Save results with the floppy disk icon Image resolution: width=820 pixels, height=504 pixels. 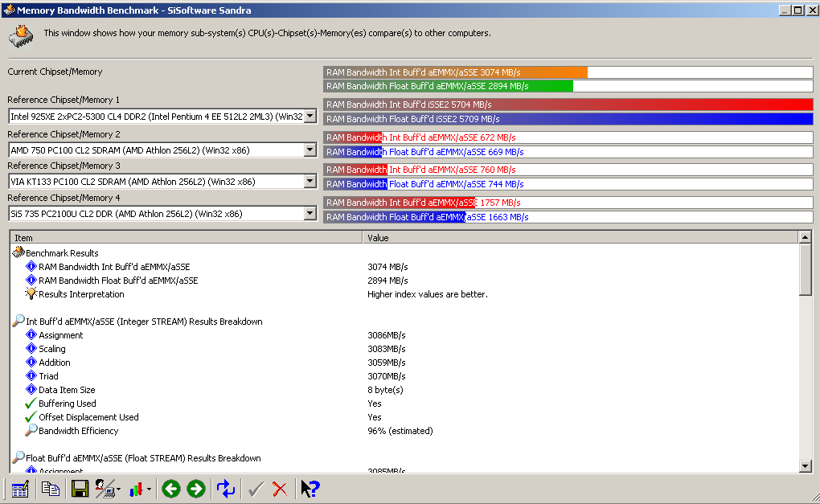80,490
